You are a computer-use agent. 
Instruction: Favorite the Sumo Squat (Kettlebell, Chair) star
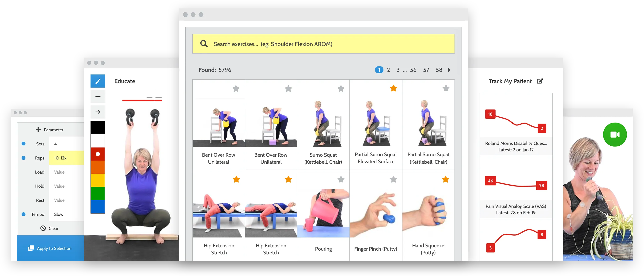(341, 88)
